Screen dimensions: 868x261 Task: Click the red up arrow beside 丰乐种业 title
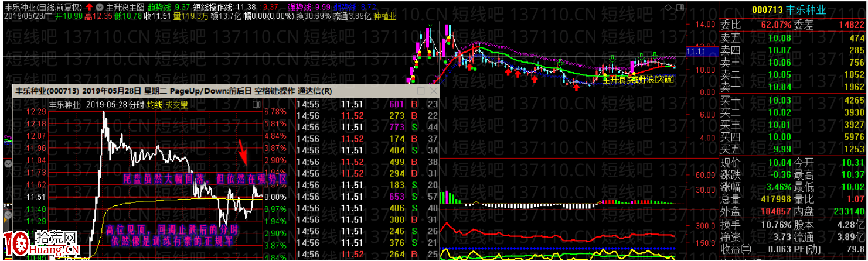click(x=88, y=7)
